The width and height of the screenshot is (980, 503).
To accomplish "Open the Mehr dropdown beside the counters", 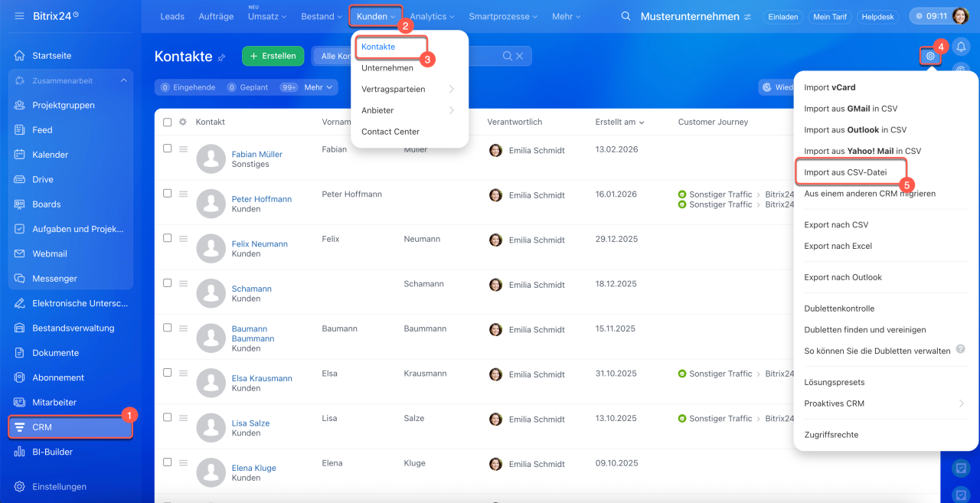I will coord(319,87).
